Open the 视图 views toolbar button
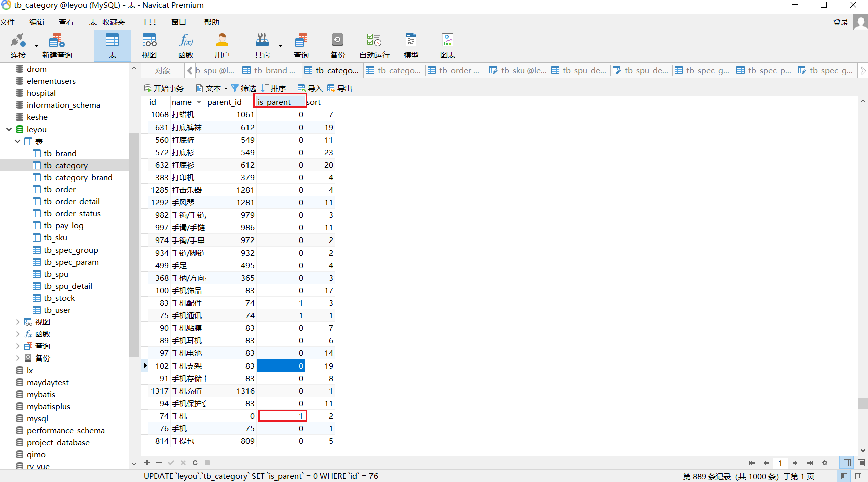868x482 pixels. pos(149,46)
